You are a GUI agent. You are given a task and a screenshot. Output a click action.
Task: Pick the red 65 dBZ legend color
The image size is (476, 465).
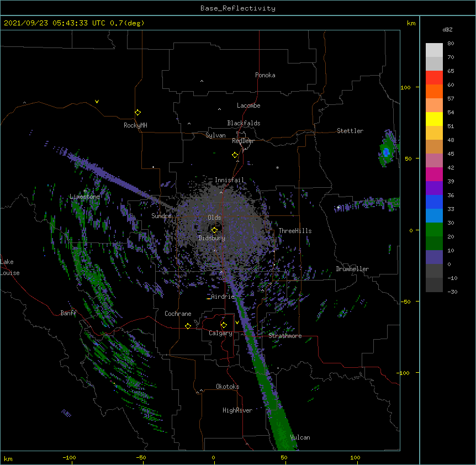tap(434, 78)
